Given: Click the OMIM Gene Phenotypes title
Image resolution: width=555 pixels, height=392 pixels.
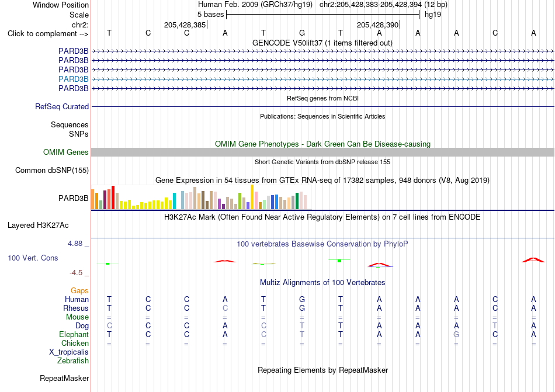Looking at the screenshot, I should pyautogui.click(x=323, y=144).
